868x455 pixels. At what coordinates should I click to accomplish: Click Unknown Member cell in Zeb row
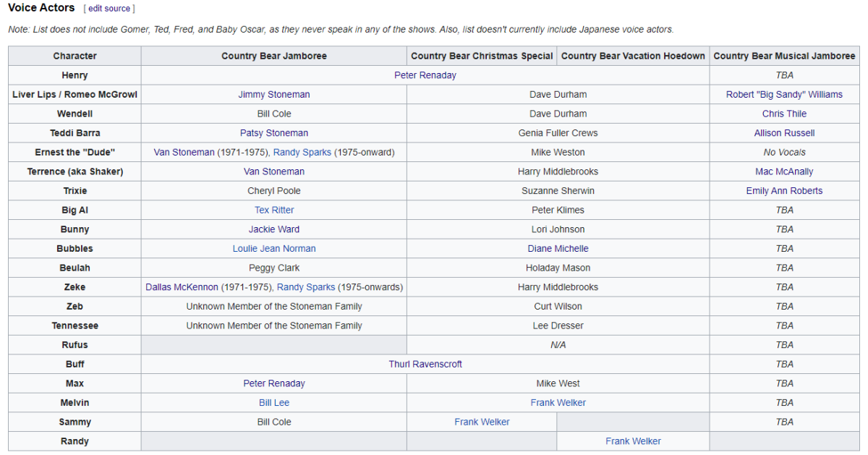pos(274,306)
